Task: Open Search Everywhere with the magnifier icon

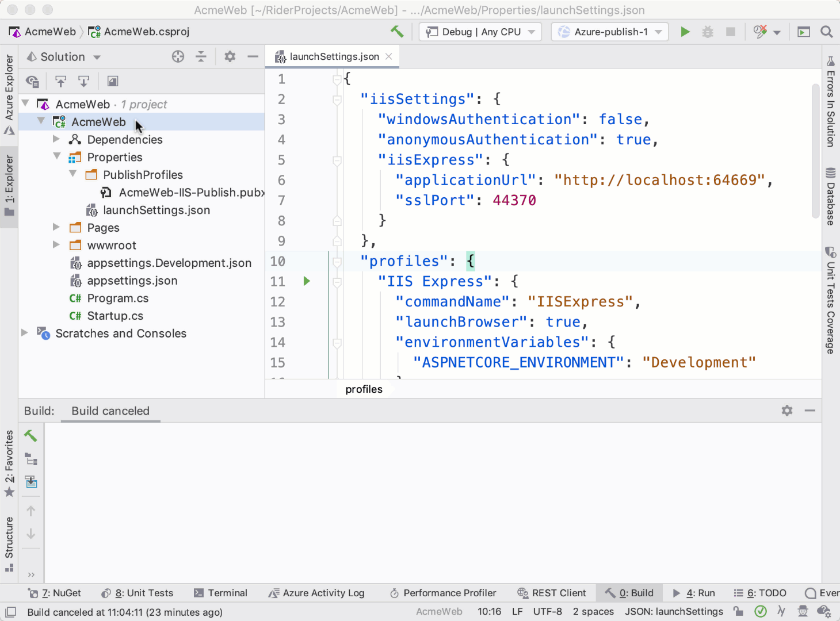Action: [x=826, y=32]
